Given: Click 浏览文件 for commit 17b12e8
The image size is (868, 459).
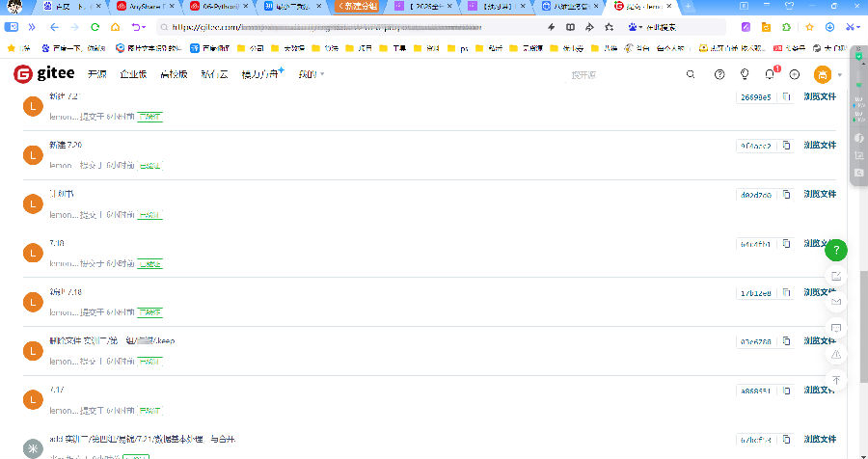Looking at the screenshot, I should [820, 292].
